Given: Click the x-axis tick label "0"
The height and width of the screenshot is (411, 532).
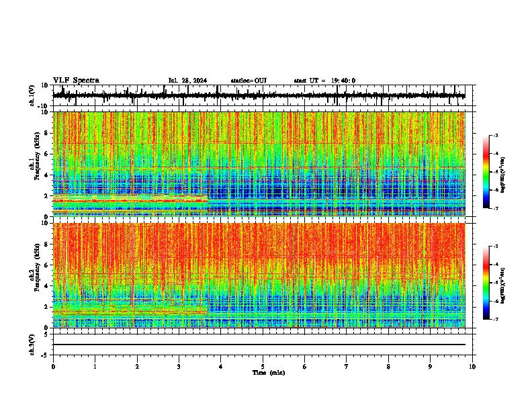Looking at the screenshot, I should (x=53, y=367).
